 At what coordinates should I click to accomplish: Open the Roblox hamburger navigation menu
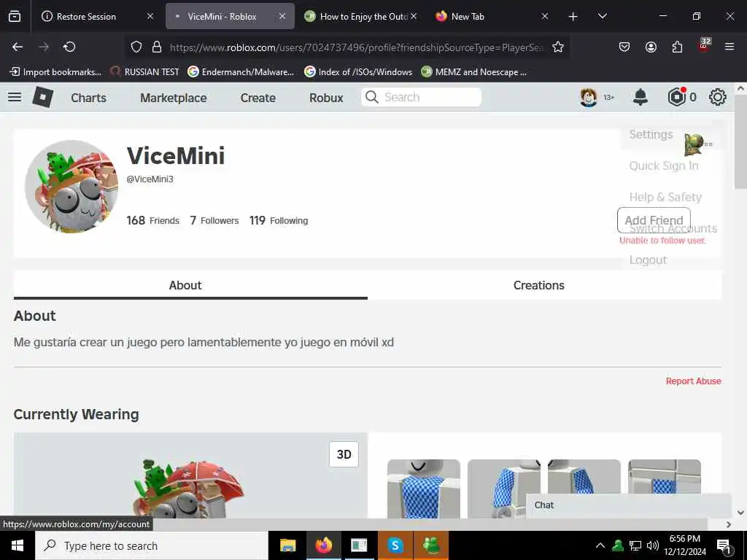coord(15,97)
